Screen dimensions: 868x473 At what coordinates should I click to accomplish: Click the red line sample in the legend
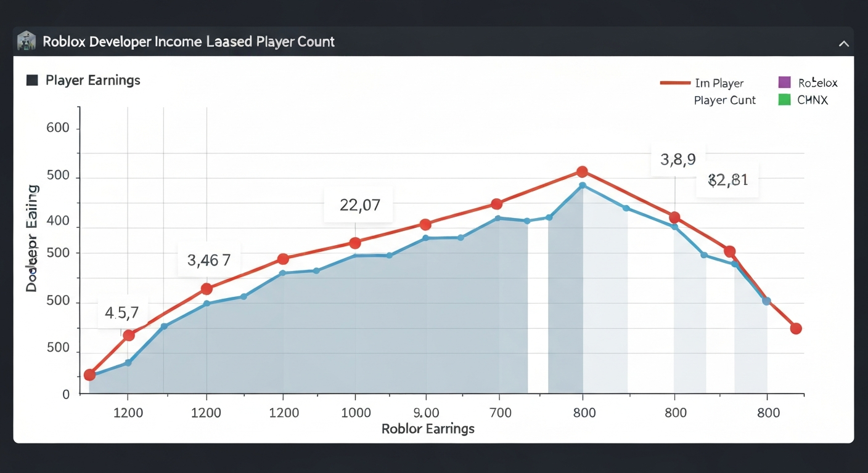click(x=674, y=83)
